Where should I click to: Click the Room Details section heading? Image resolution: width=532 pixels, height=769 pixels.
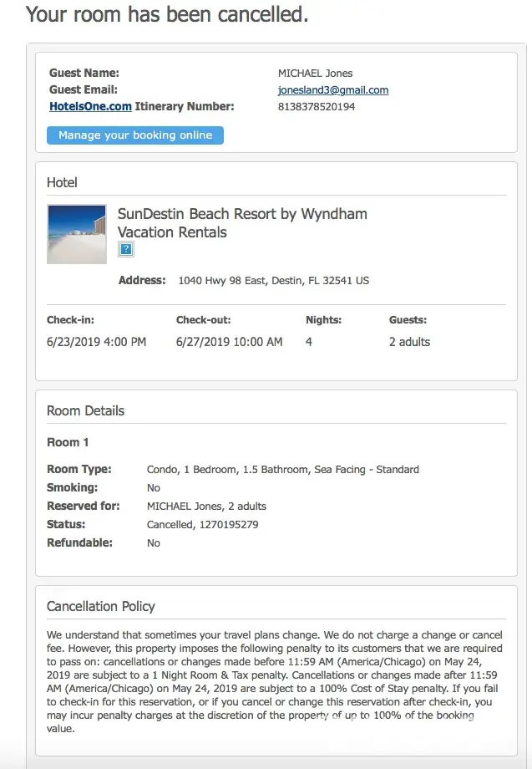pyautogui.click(x=85, y=411)
